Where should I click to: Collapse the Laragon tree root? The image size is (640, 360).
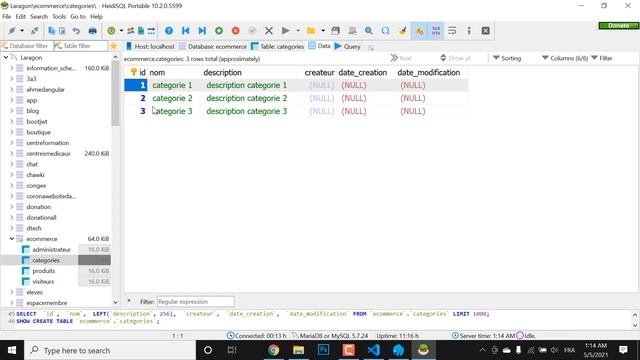[x=6, y=58]
